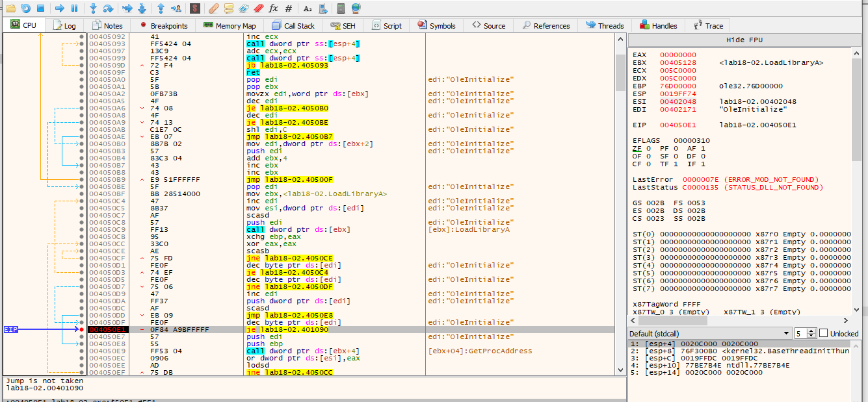
Task: Find intermodular calls icon
Action: (x=322, y=8)
